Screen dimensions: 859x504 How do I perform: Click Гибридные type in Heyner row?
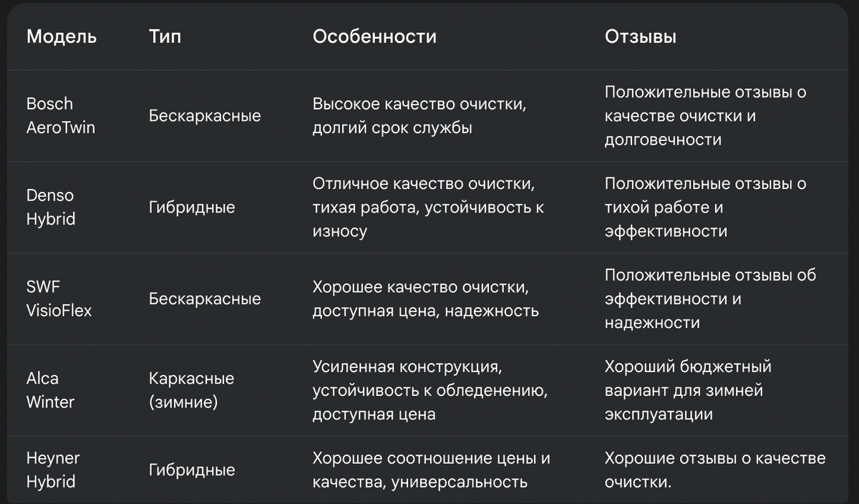click(x=192, y=470)
